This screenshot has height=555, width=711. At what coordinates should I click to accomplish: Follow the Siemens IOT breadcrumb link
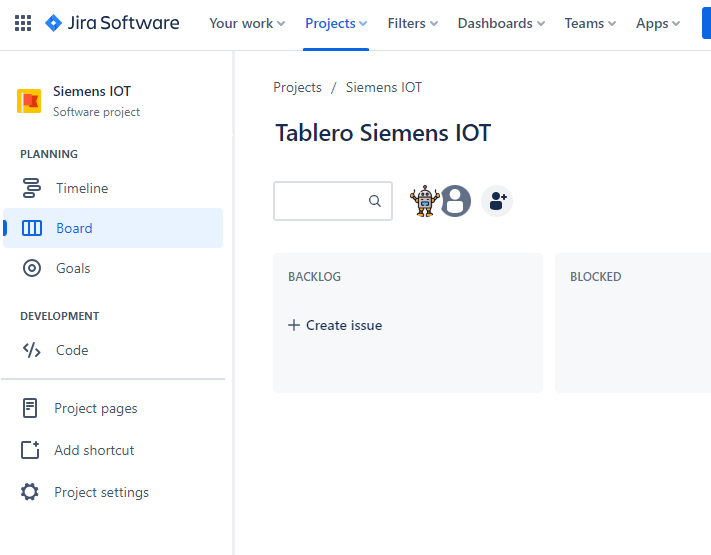[384, 87]
